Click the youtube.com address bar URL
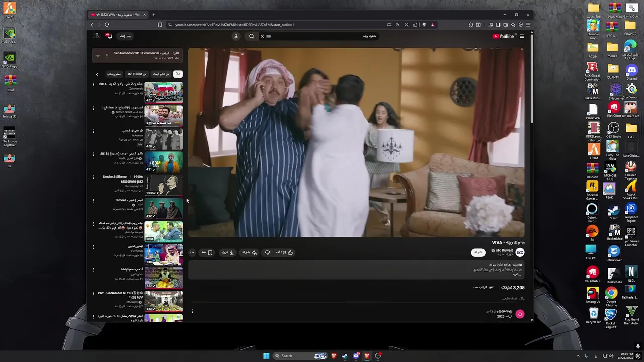The height and width of the screenshot is (362, 644). [x=234, y=25]
